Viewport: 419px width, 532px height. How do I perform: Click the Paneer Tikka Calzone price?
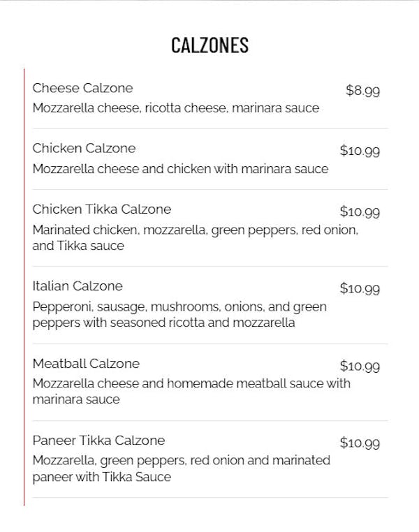tap(360, 443)
